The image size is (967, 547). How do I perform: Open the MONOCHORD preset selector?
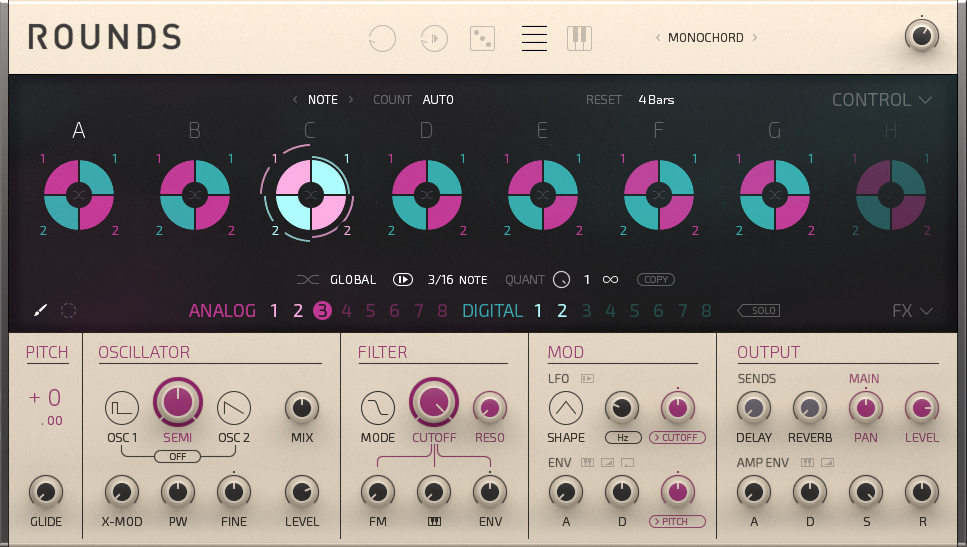(705, 38)
